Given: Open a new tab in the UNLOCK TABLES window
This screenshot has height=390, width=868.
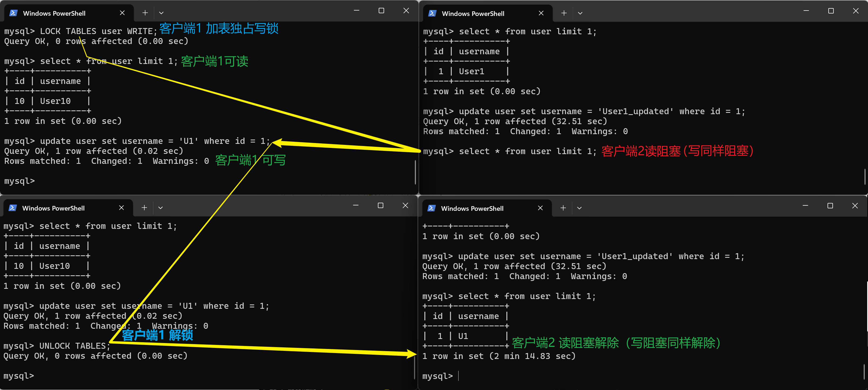Looking at the screenshot, I should point(144,208).
